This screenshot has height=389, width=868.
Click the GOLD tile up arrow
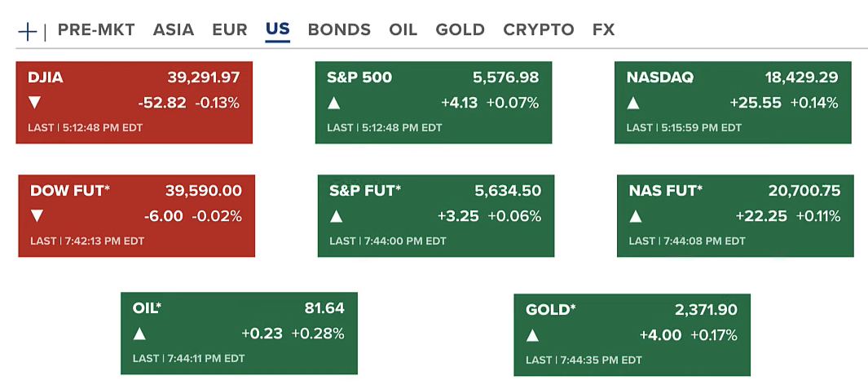(532, 335)
